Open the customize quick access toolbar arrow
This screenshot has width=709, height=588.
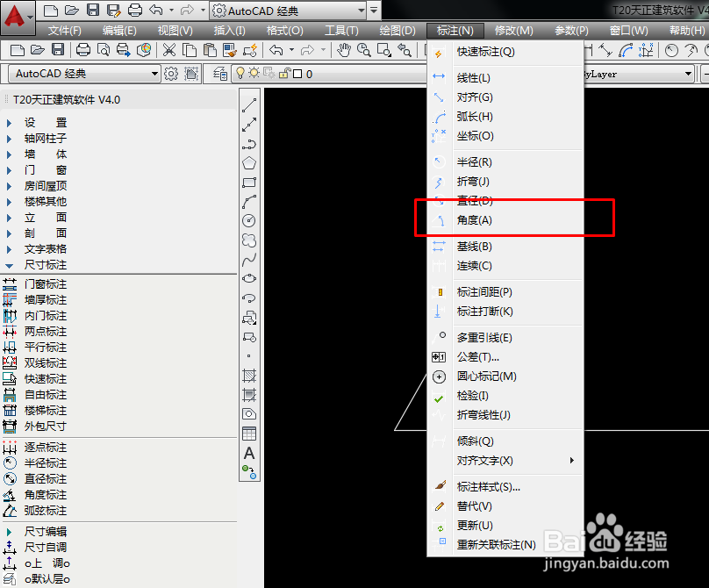(x=374, y=11)
